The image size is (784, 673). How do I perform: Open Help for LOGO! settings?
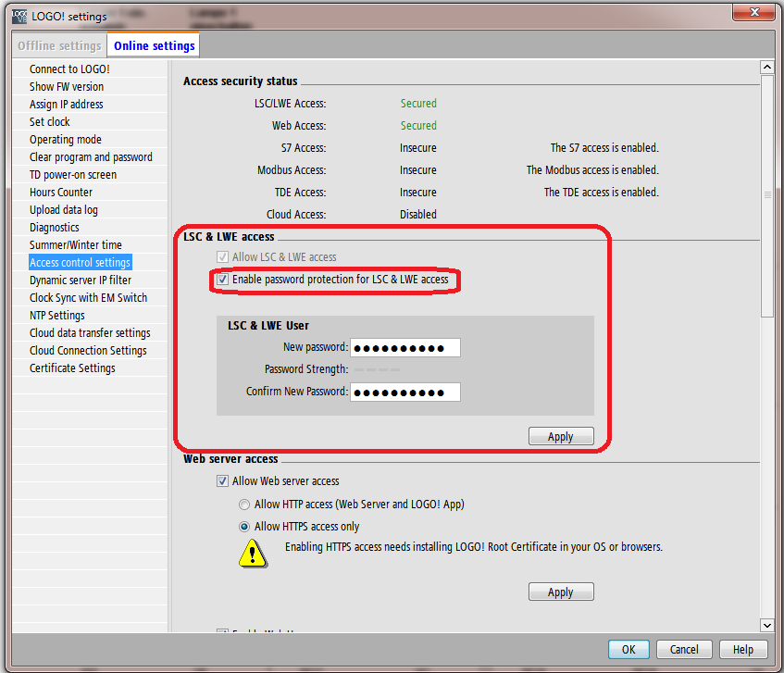743,650
